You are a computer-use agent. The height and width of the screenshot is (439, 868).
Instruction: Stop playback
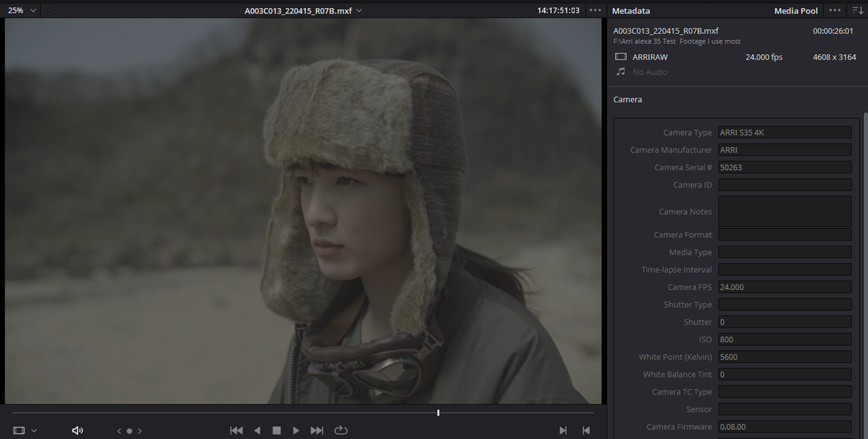pyautogui.click(x=277, y=430)
